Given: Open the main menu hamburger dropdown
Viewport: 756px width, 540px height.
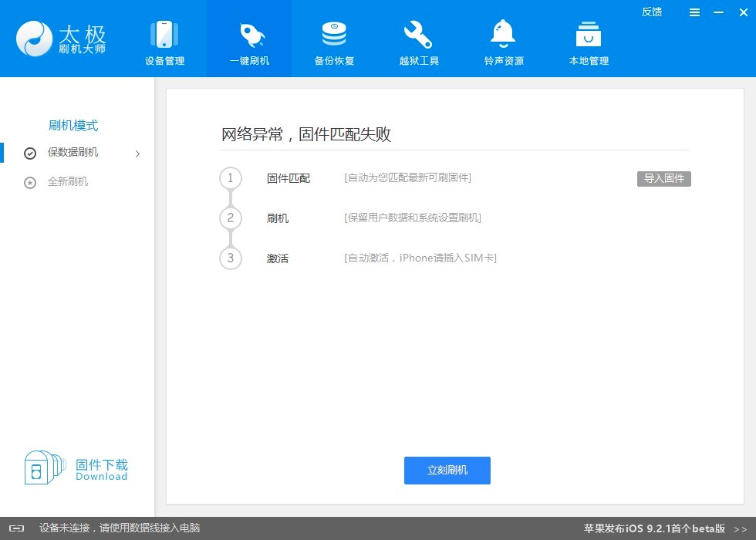Looking at the screenshot, I should click(x=694, y=12).
